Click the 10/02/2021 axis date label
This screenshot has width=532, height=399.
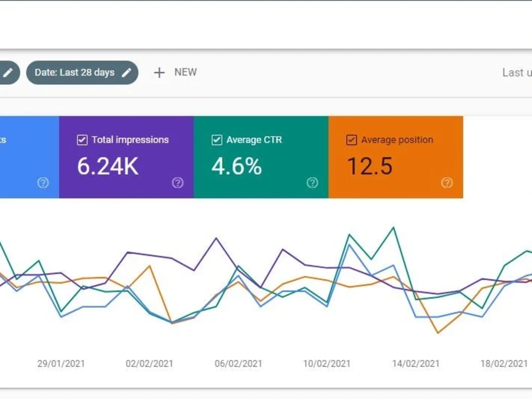[x=327, y=364]
